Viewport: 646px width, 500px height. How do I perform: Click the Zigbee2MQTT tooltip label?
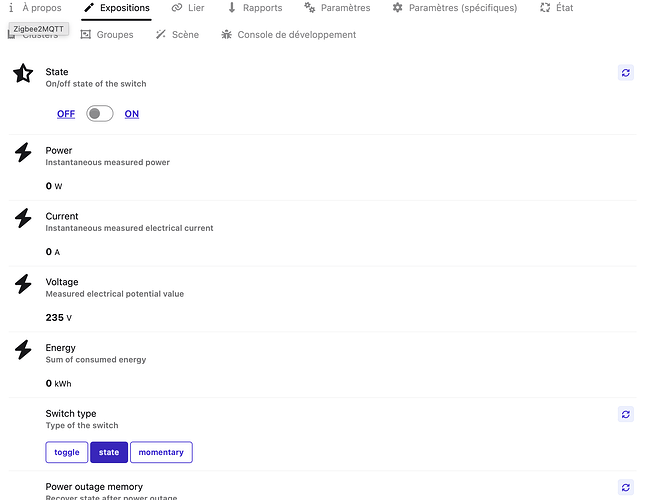click(39, 29)
